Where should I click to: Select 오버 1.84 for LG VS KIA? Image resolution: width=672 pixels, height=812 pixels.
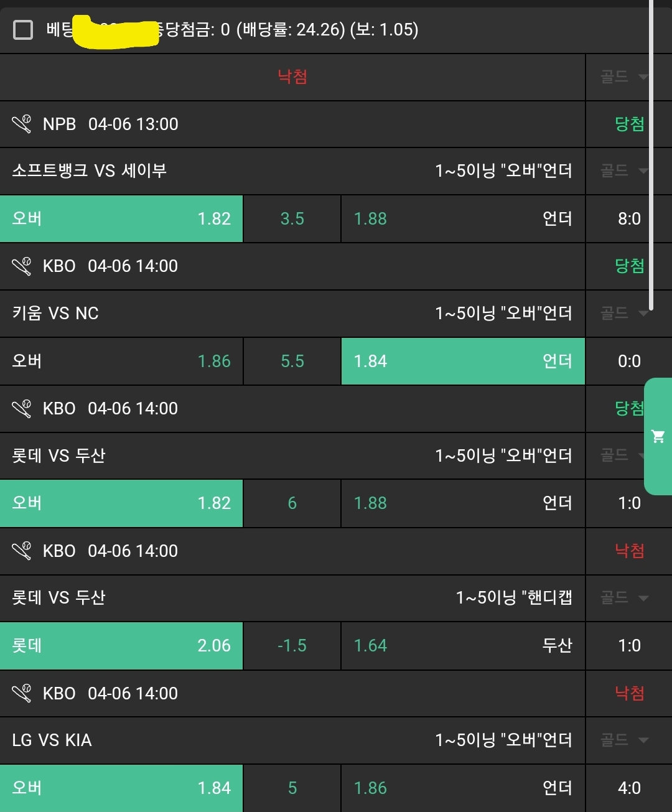point(121,788)
